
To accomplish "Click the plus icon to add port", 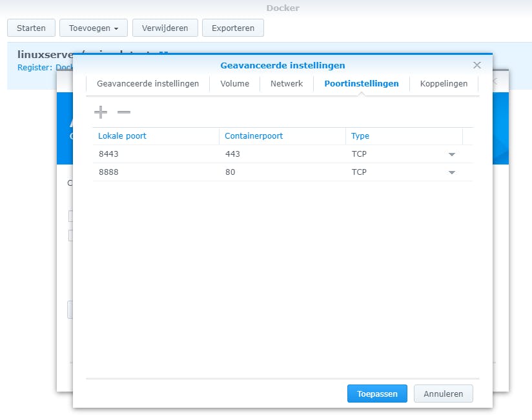I will [x=101, y=112].
